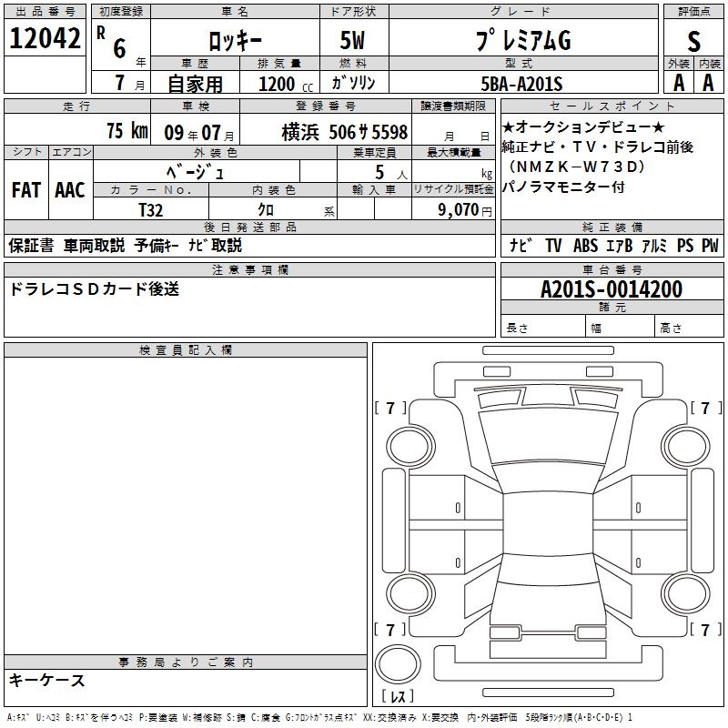Click the upper-right [7] tire marker
This screenshot has height=728, width=728.
tap(704, 409)
